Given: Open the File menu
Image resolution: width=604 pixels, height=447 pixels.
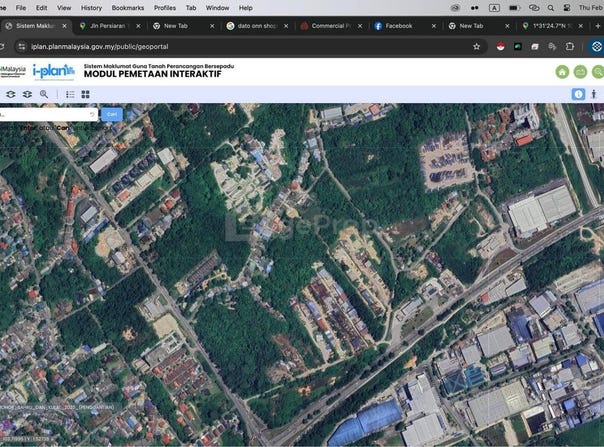Looking at the screenshot, I should coord(21,8).
